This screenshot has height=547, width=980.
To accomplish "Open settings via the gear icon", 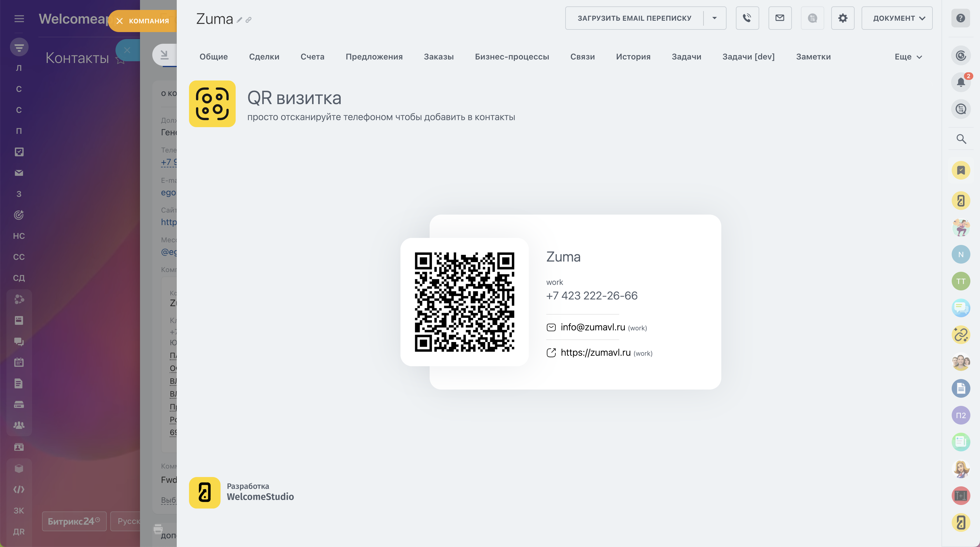I will coord(842,18).
